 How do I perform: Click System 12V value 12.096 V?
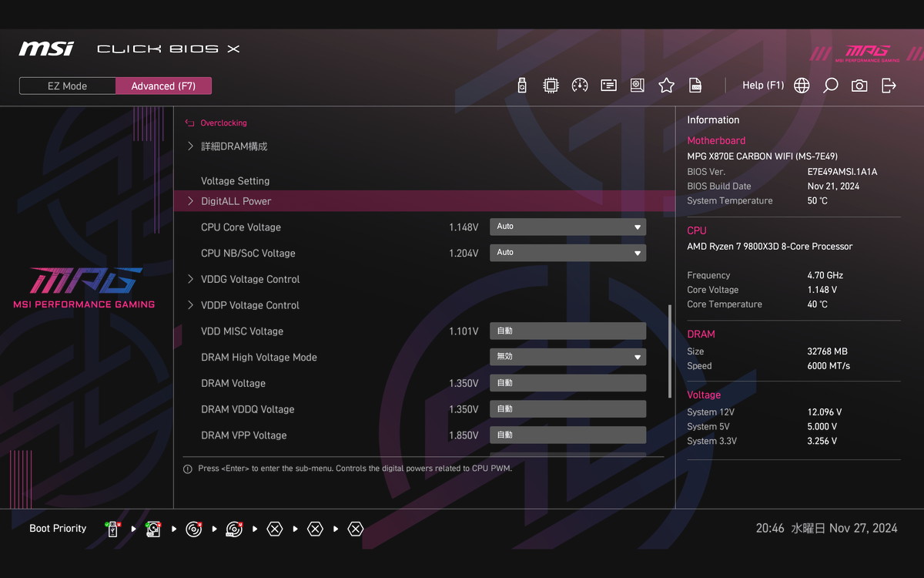(x=825, y=412)
